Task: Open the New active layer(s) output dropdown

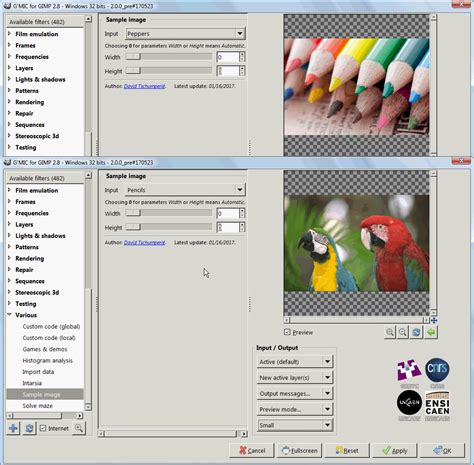Action: pos(295,378)
